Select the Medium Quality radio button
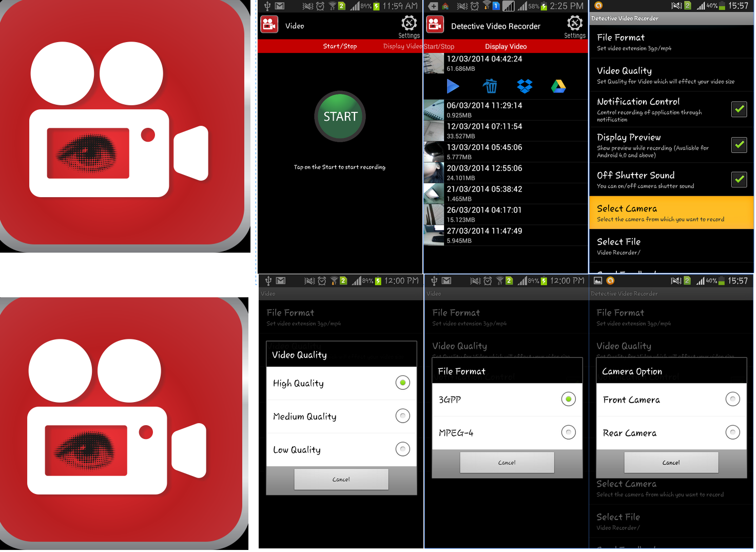 click(403, 416)
